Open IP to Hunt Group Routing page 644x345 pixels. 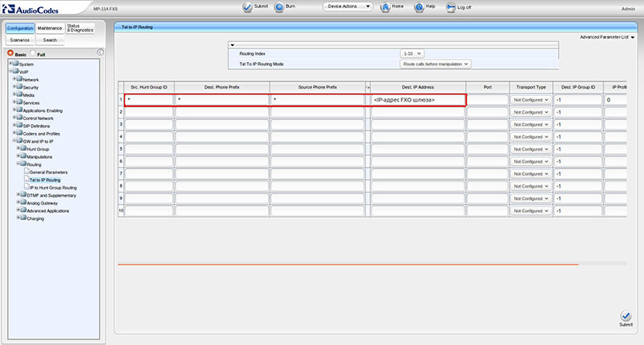click(53, 188)
